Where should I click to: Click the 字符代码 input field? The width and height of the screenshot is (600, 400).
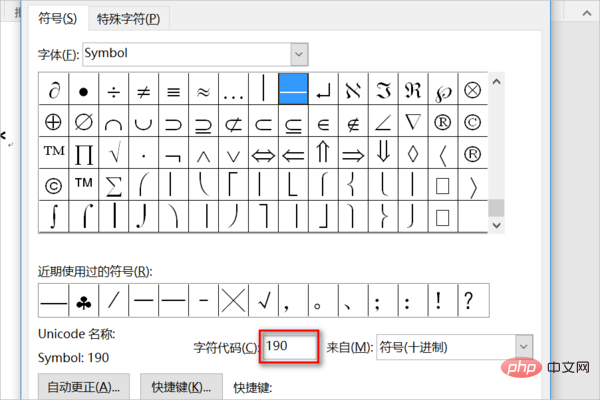[290, 347]
